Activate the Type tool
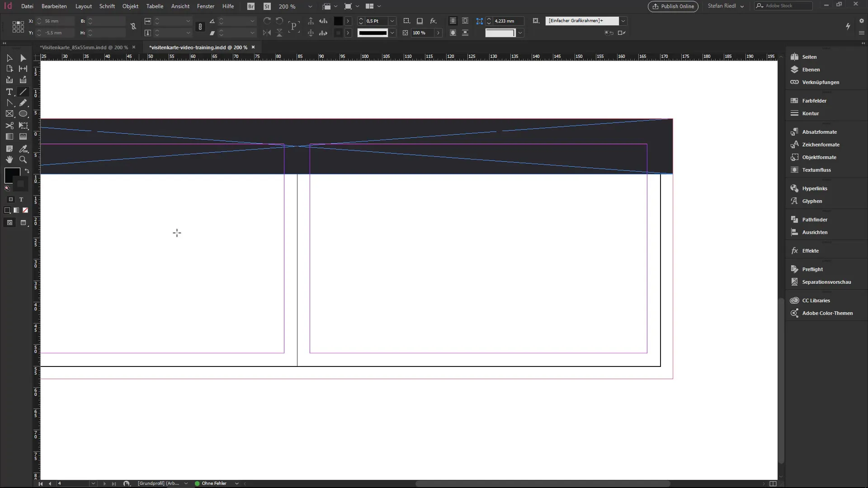 [9, 92]
